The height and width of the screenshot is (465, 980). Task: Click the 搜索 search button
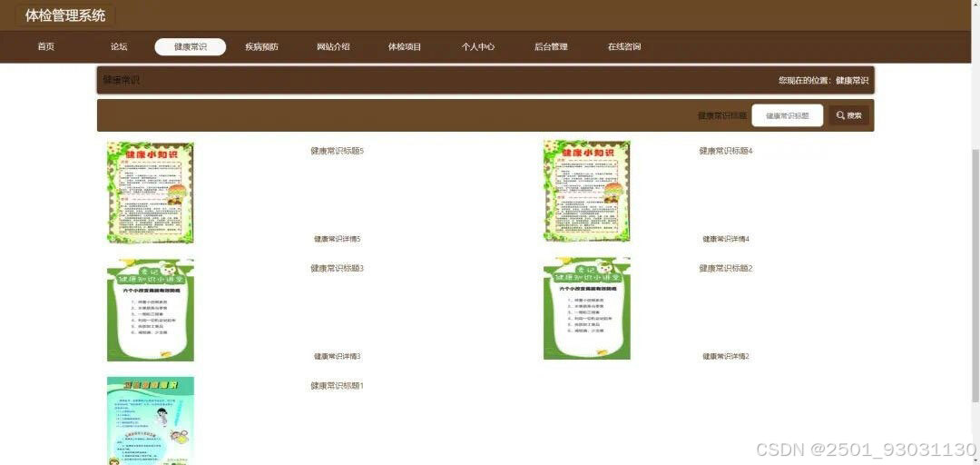tap(849, 115)
